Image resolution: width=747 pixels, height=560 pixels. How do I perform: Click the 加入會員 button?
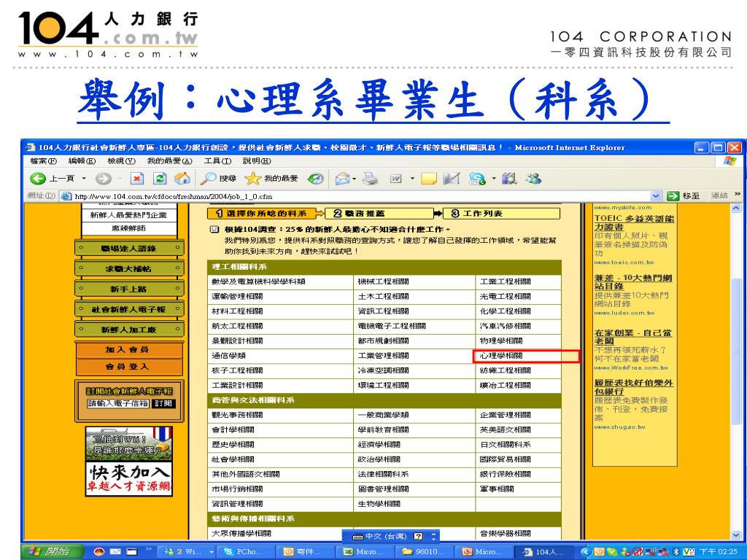point(128,349)
